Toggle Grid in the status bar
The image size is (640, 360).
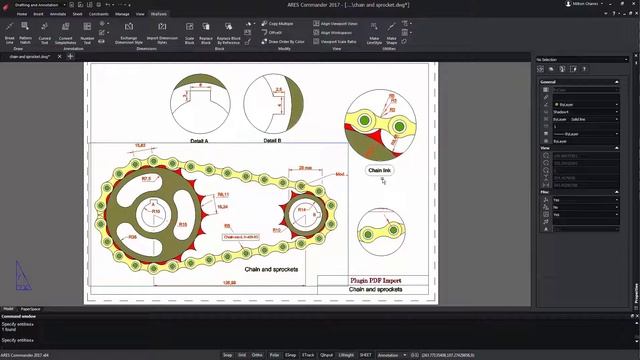point(242,355)
